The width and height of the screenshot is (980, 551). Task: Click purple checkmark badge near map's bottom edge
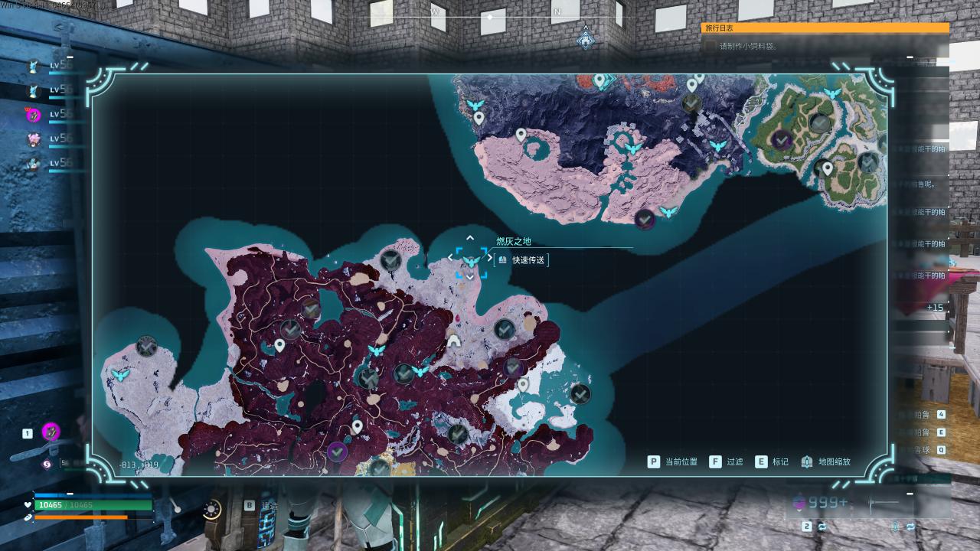[337, 452]
